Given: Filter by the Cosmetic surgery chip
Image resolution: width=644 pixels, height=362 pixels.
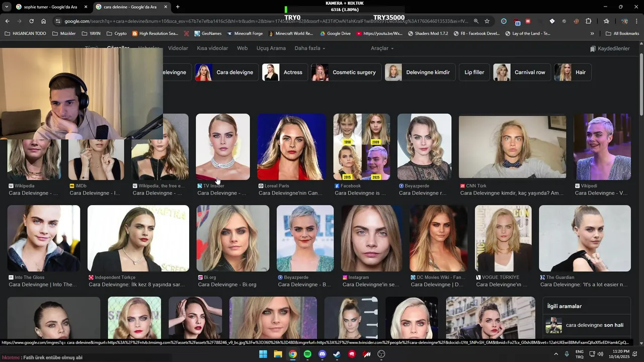Looking at the screenshot, I should 346,72.
